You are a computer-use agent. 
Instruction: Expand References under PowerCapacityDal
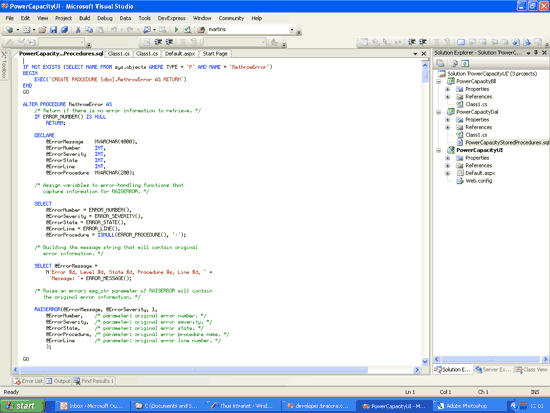coord(448,127)
